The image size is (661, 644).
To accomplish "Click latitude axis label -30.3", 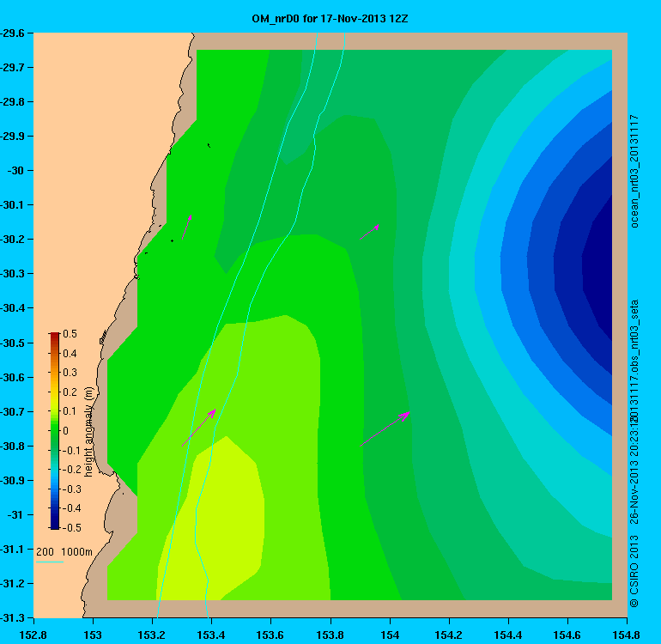I will click(12, 274).
